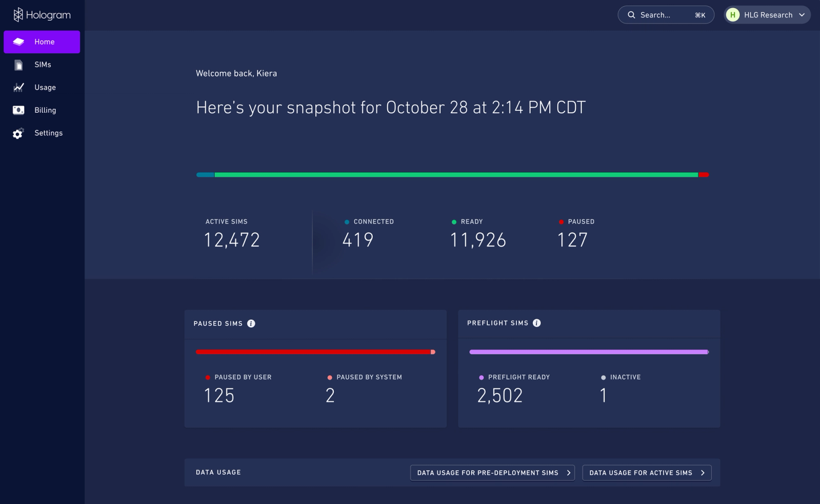Select the Usage chart icon
The width and height of the screenshot is (820, 504).
[x=18, y=87]
